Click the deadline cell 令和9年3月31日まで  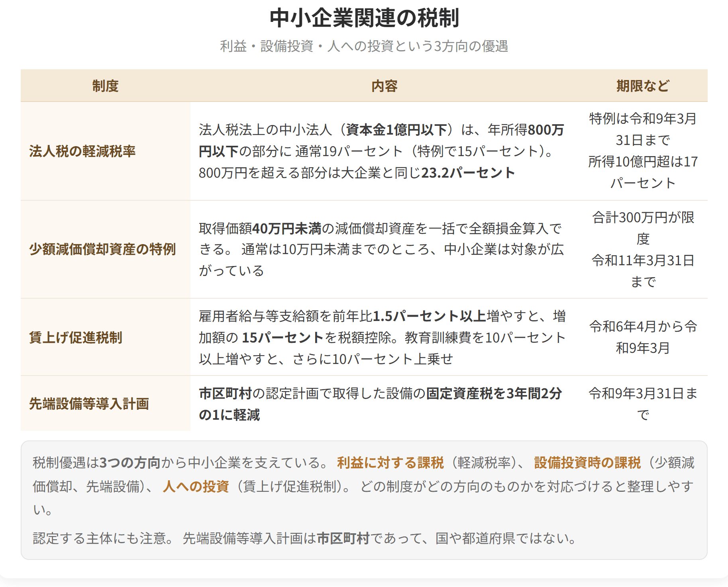pos(643,404)
